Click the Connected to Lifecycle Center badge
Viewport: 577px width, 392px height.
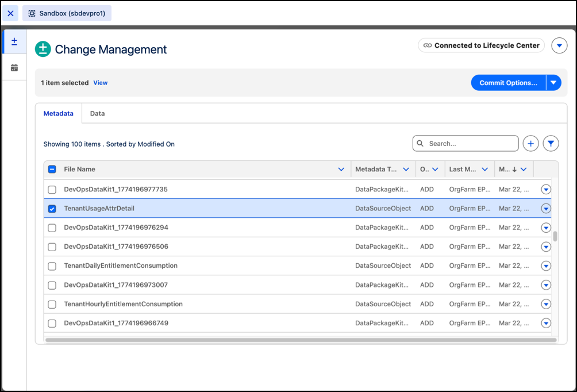tap(481, 45)
